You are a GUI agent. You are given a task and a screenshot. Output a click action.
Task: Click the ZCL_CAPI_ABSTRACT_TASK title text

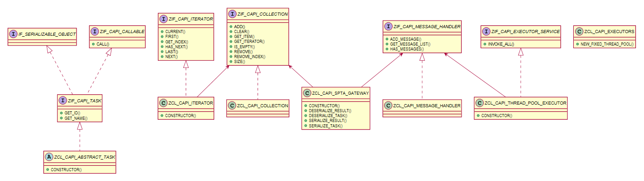pyautogui.click(x=85, y=157)
